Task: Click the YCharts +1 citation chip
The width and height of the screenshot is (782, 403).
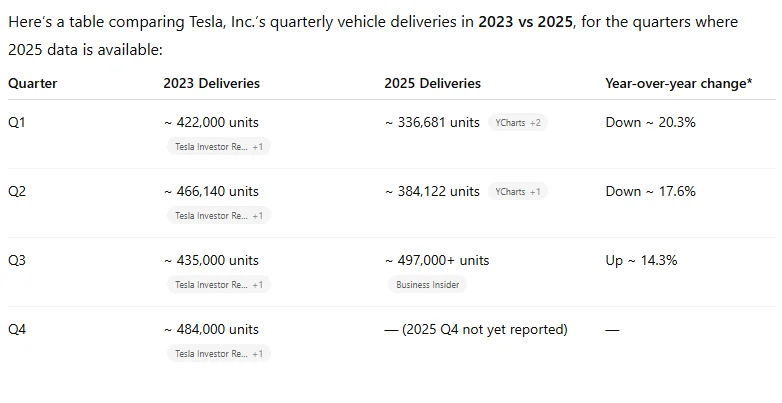Action: (517, 191)
